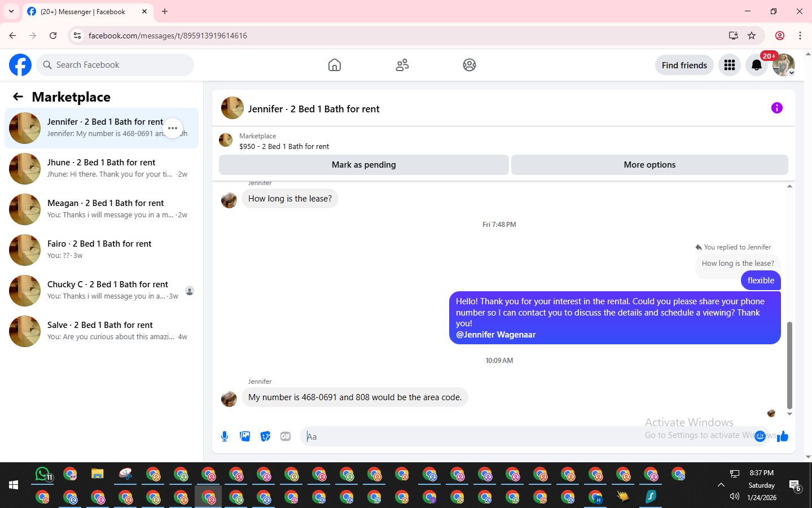Focus the Search Facebook field
Image resolution: width=812 pixels, height=508 pixels.
[x=115, y=65]
